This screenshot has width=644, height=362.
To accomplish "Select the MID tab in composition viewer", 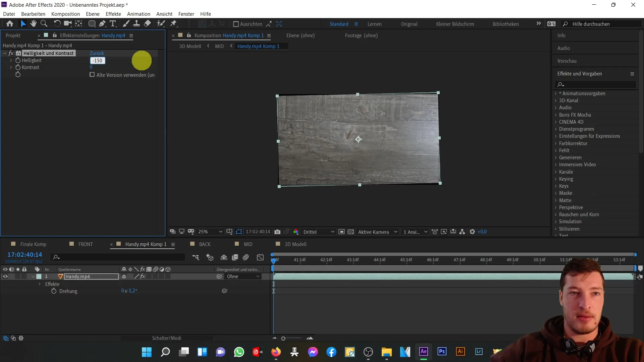I will 219,46.
